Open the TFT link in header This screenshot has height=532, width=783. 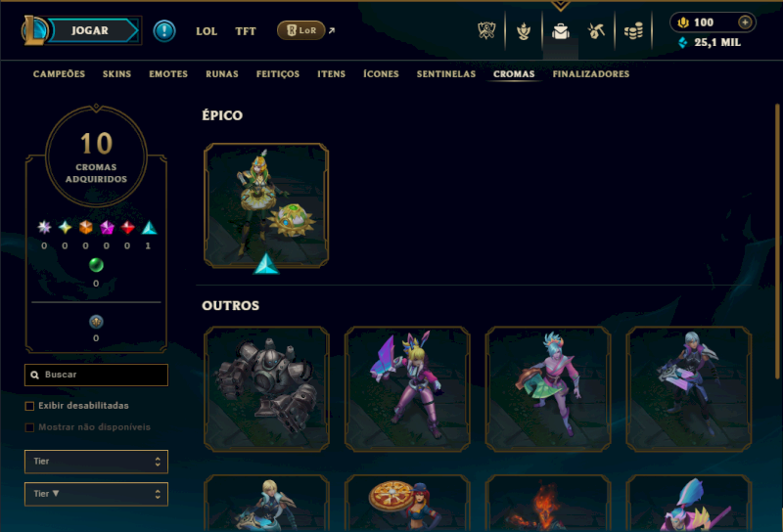pos(246,31)
